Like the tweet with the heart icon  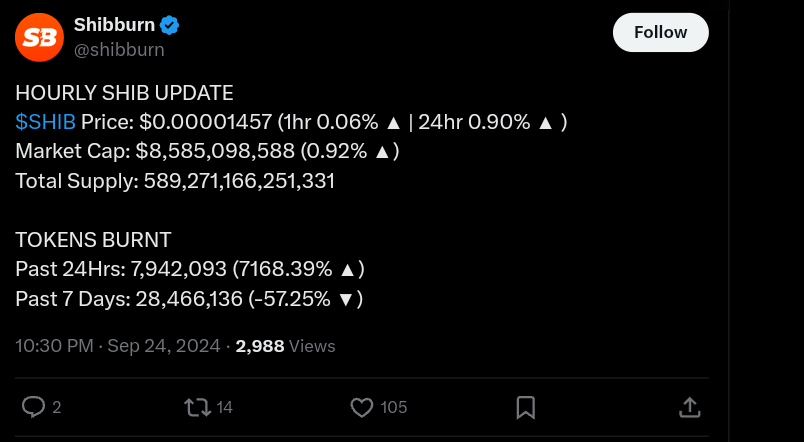(x=361, y=407)
